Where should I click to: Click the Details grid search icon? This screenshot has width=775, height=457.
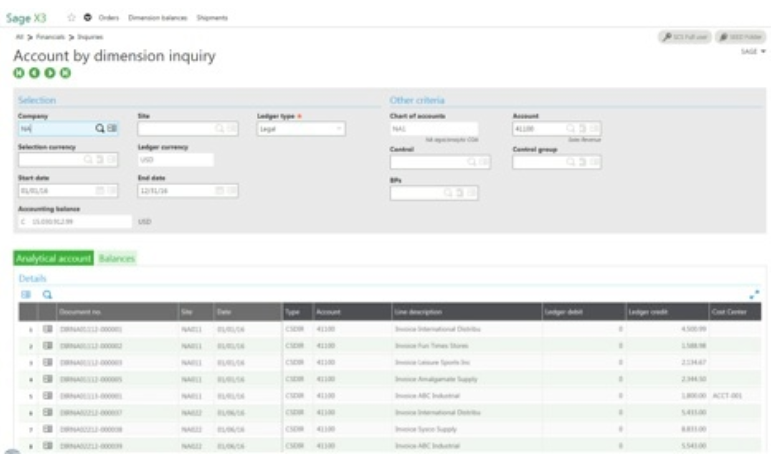coord(47,294)
